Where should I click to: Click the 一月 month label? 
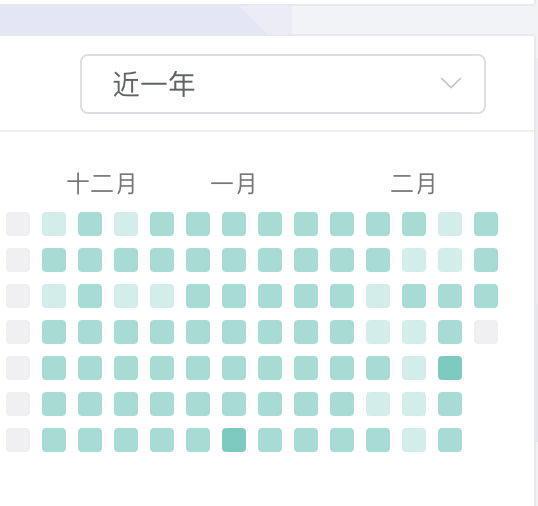233,184
